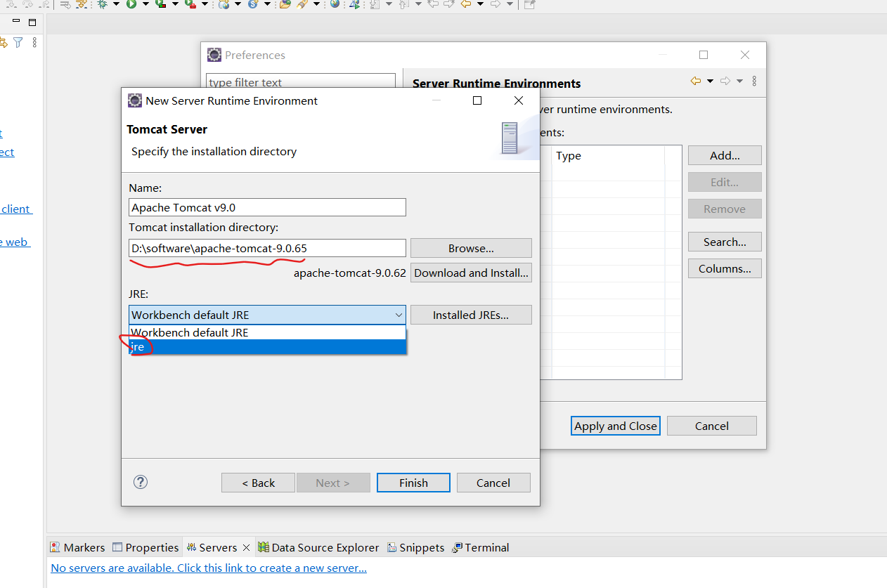Open the Run launch dropdown arrow
The width and height of the screenshot is (887, 588).
point(145,4)
